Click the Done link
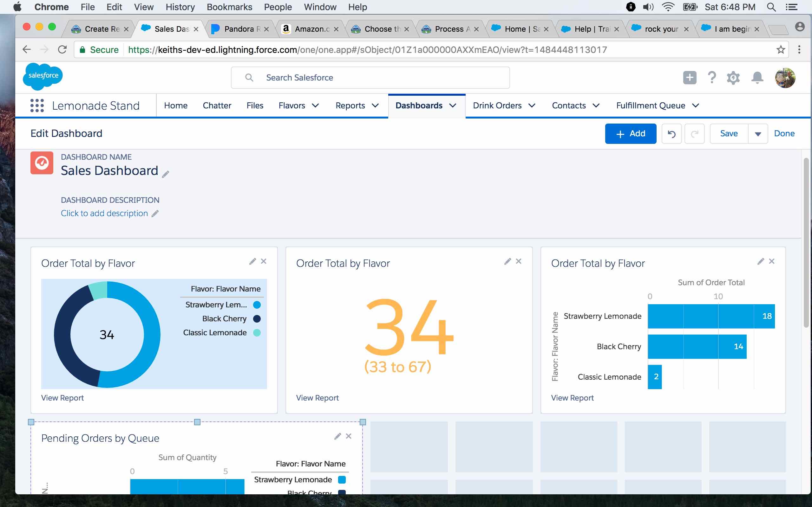 click(x=784, y=133)
